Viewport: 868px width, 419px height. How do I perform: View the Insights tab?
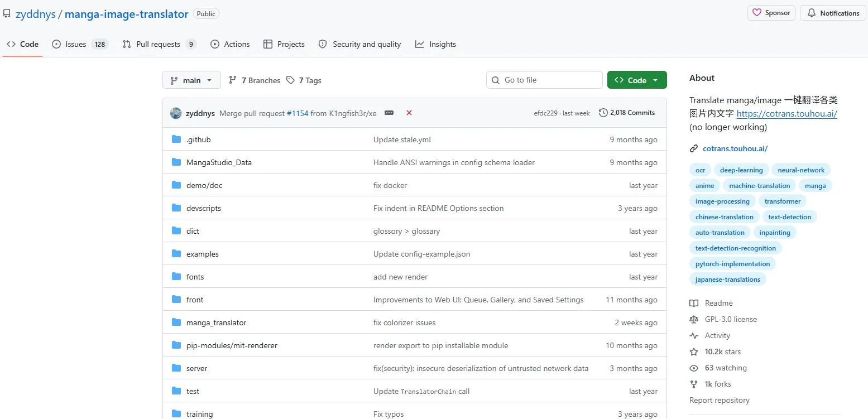(435, 44)
